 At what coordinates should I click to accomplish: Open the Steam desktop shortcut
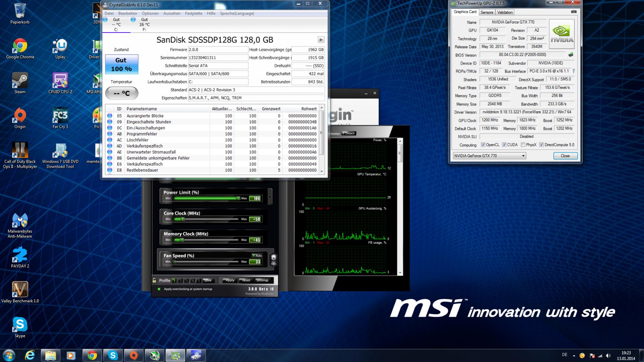coord(20,83)
